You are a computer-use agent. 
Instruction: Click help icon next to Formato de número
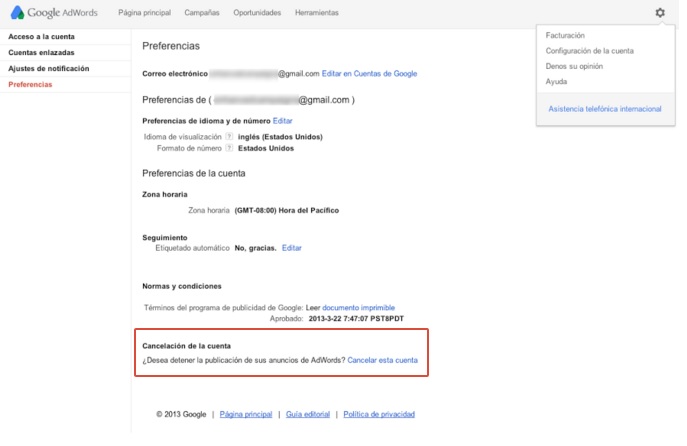pos(229,148)
